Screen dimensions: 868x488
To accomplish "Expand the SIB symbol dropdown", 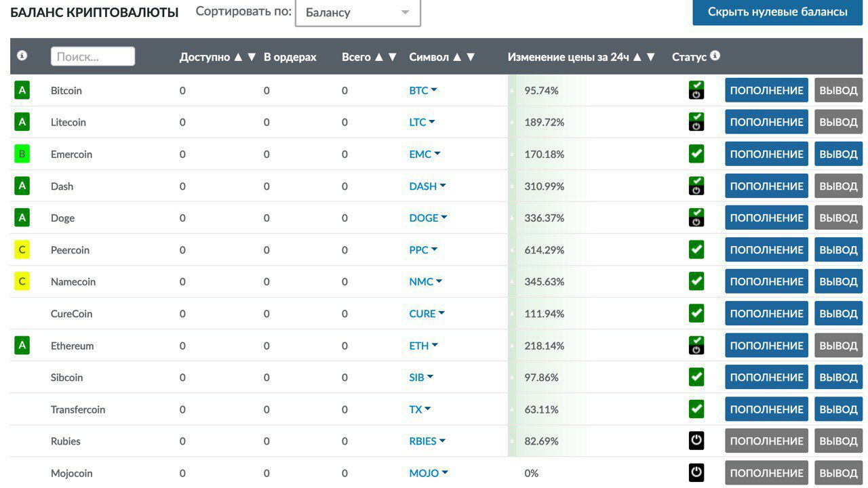I will 421,377.
